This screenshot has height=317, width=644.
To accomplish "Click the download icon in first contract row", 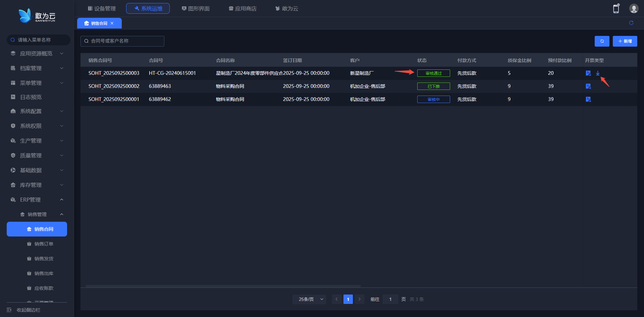I will pyautogui.click(x=598, y=73).
